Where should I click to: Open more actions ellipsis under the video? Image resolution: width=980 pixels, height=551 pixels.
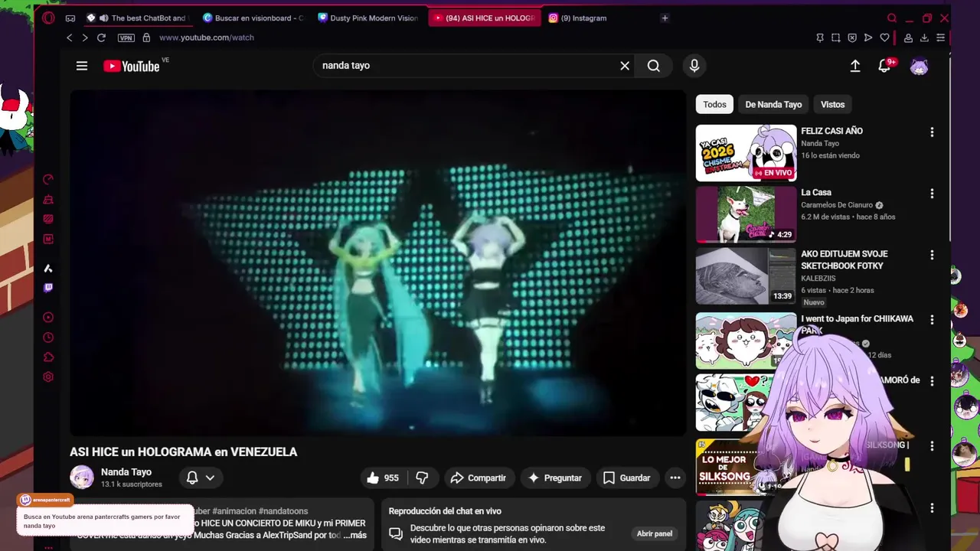click(675, 478)
